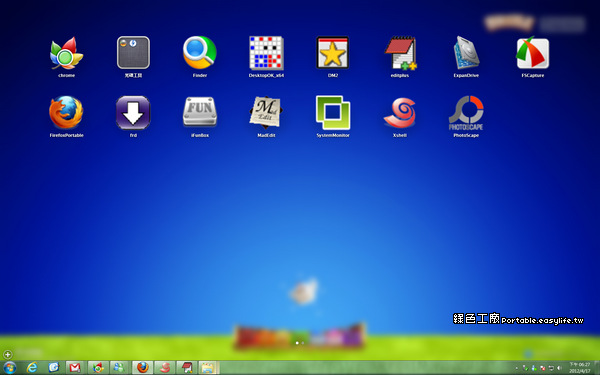The height and width of the screenshot is (375, 600).
Task: Open Windows Start orb
Action: [x=10, y=368]
